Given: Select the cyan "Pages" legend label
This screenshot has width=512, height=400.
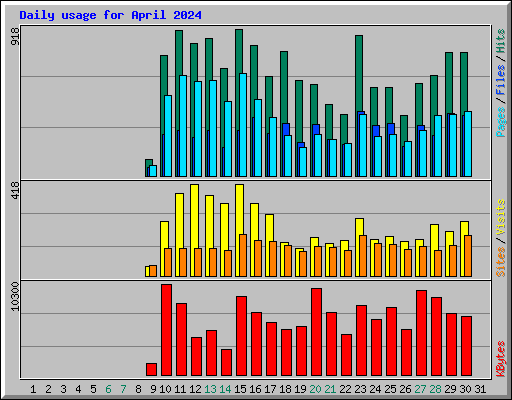Looking at the screenshot, I should click(x=500, y=122).
